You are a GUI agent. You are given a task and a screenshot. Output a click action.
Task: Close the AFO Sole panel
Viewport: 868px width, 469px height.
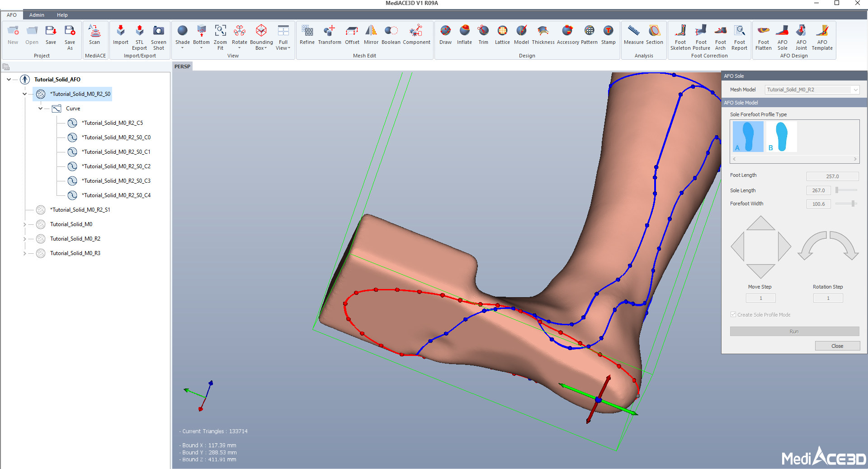click(837, 346)
